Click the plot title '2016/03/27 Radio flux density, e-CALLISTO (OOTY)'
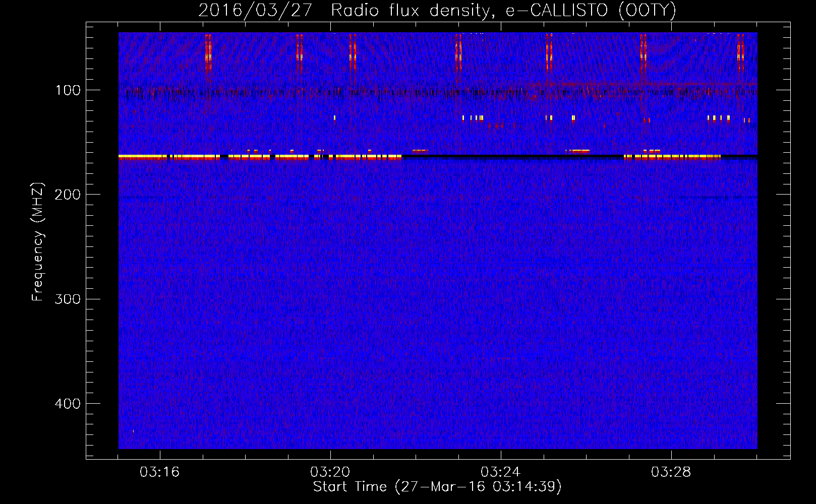Screen dimensions: 816x504 click(437, 11)
